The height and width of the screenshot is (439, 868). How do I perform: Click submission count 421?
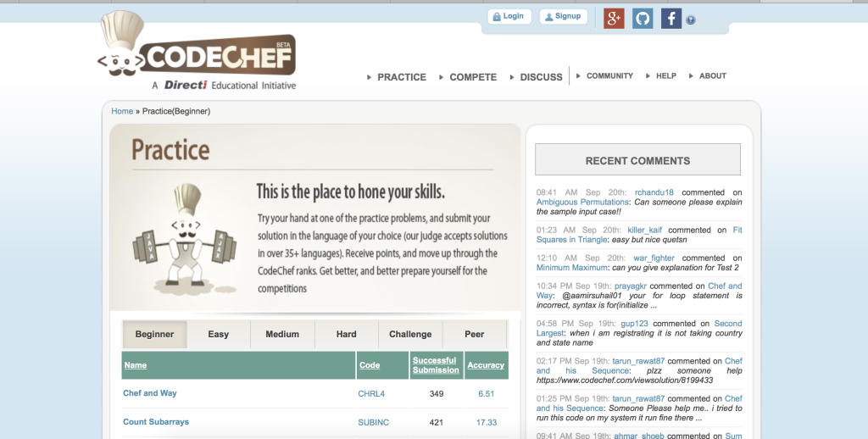click(437, 422)
